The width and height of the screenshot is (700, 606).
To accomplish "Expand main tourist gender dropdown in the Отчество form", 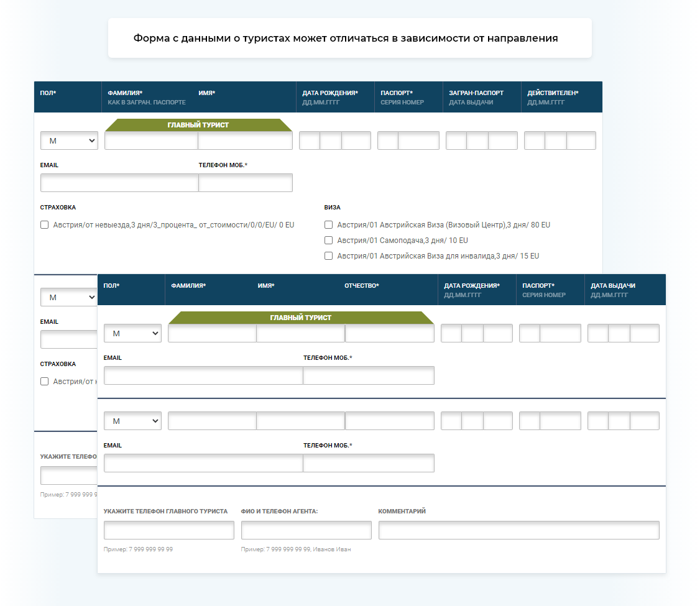I will (132, 334).
